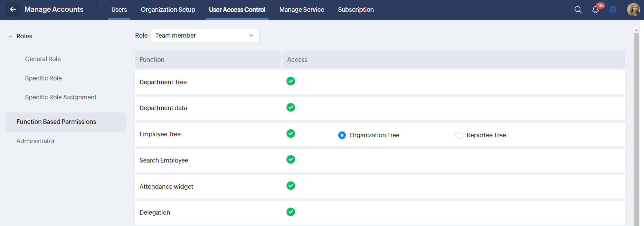Toggle Department data access checkmark

(x=291, y=107)
